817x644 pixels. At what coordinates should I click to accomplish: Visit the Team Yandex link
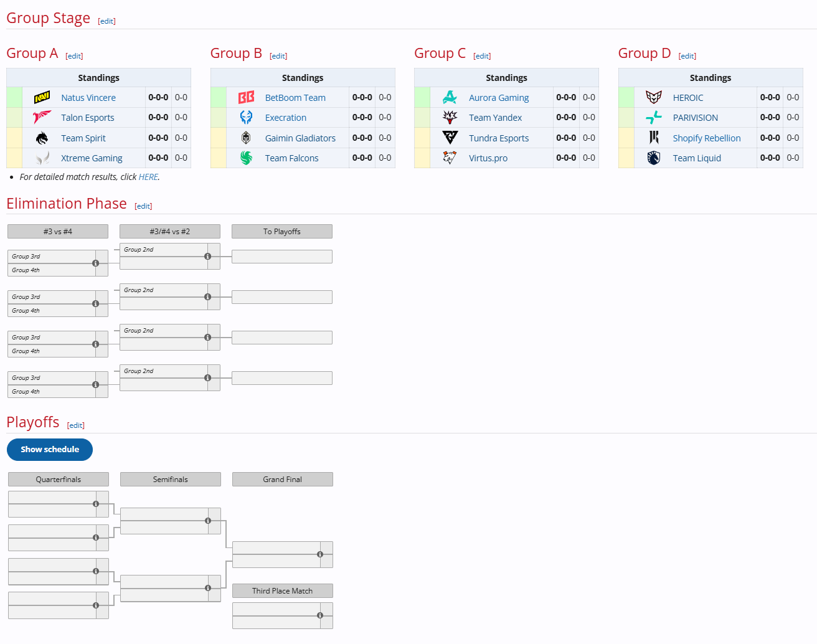coord(496,118)
